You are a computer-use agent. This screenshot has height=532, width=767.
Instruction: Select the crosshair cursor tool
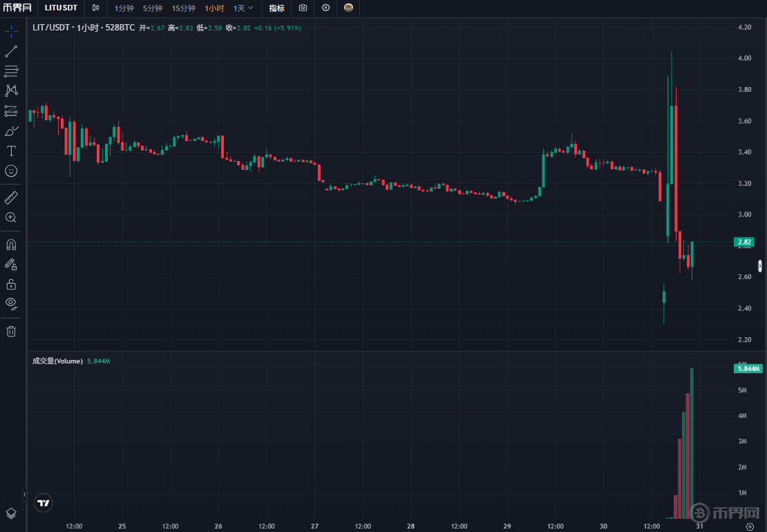tap(11, 31)
